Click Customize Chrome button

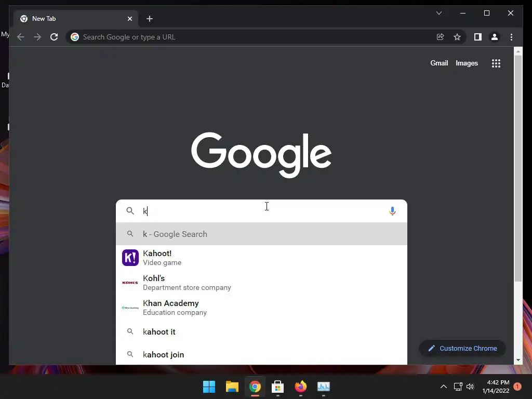(x=462, y=349)
